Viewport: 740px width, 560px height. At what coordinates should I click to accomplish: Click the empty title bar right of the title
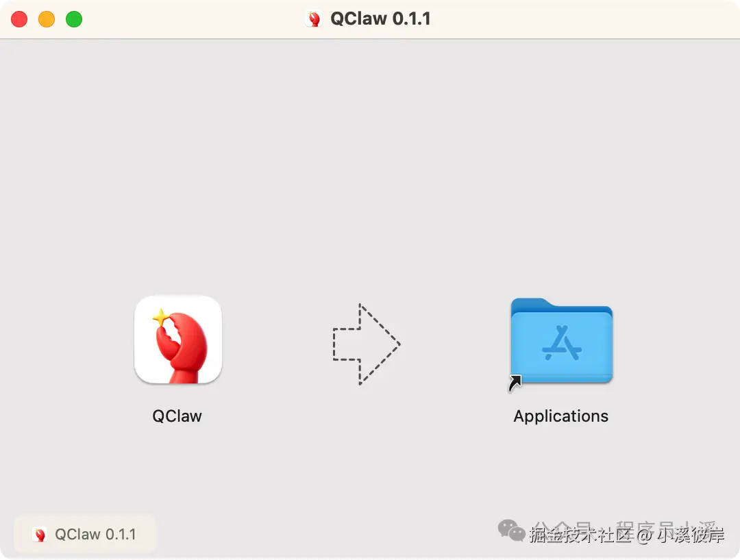click(585, 19)
